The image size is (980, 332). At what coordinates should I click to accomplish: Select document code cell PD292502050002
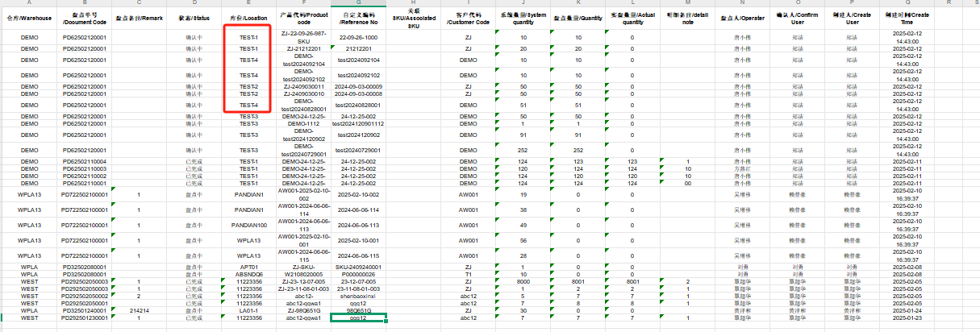pos(85,296)
